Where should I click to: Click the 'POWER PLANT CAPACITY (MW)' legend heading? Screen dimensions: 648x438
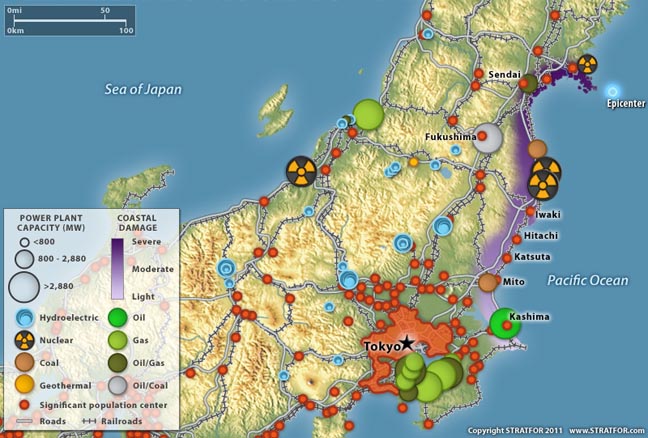click(x=51, y=223)
